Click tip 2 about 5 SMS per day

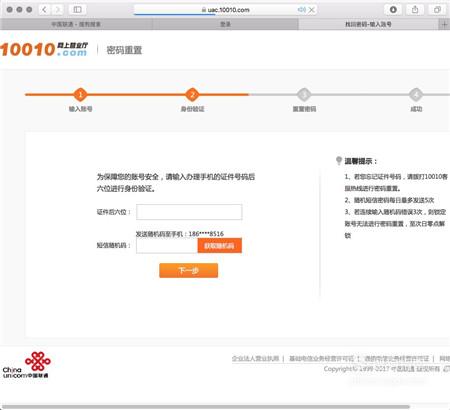click(389, 200)
